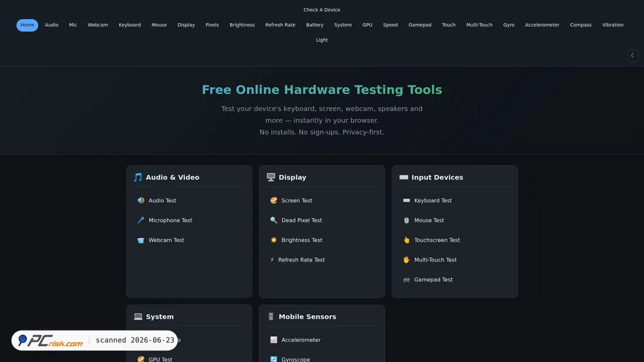Click the Free Online Hardware Testing Tools heading
This screenshot has height=362, width=644.
321,90
